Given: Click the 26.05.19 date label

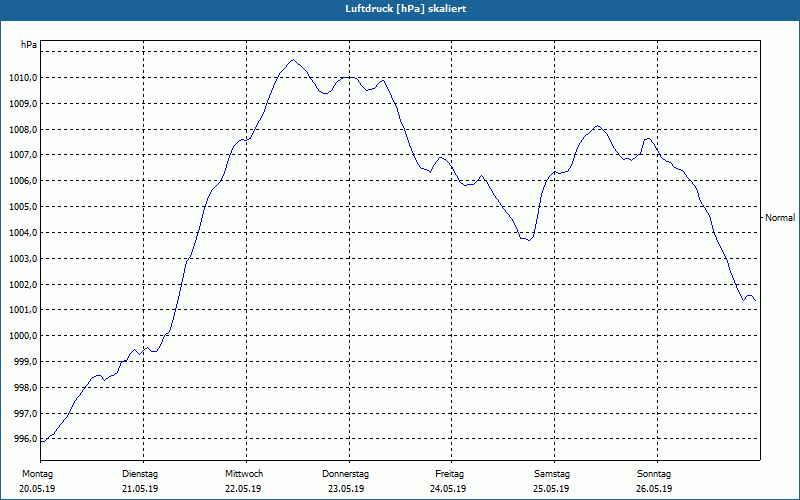Looking at the screenshot, I should [x=654, y=489].
